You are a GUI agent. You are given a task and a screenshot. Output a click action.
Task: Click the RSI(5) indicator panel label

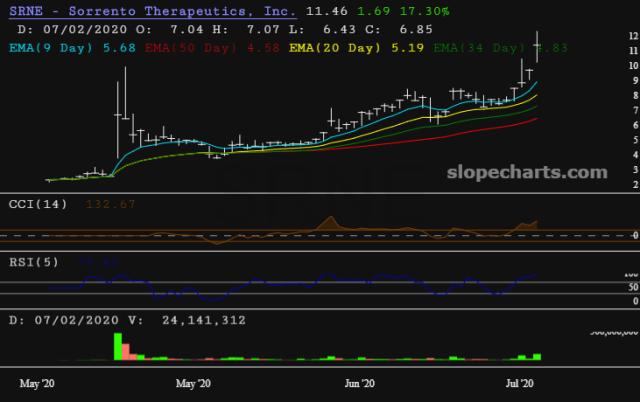(34, 264)
